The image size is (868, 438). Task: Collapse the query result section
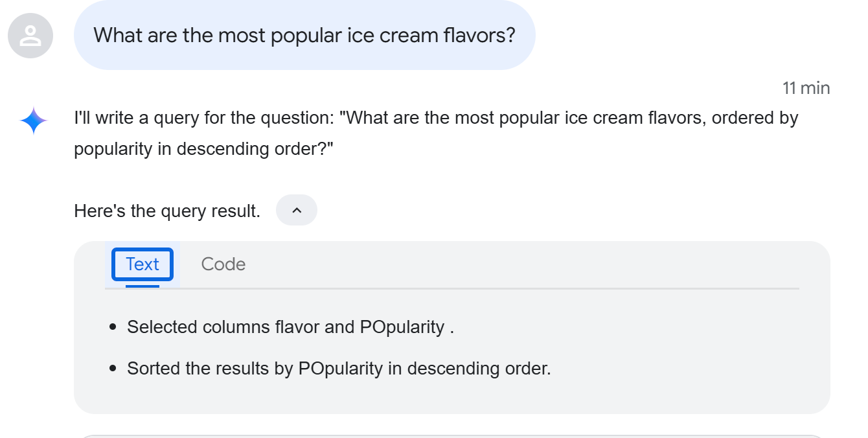pyautogui.click(x=297, y=211)
